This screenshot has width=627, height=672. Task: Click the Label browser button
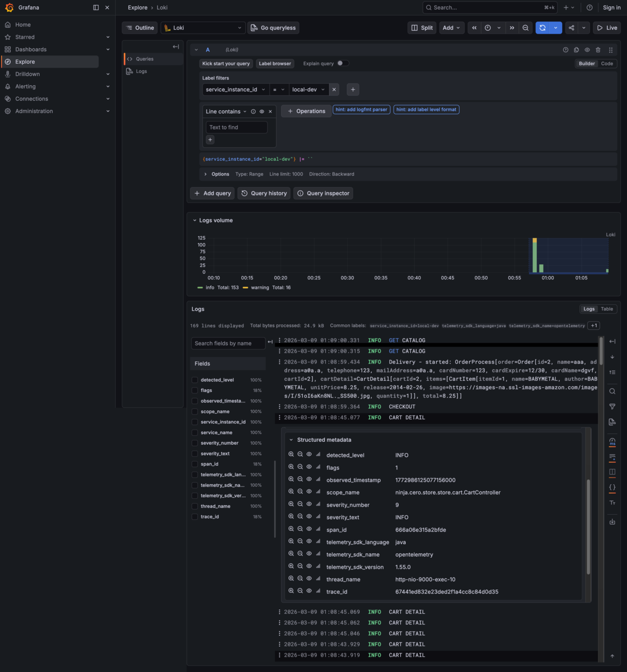tap(274, 64)
